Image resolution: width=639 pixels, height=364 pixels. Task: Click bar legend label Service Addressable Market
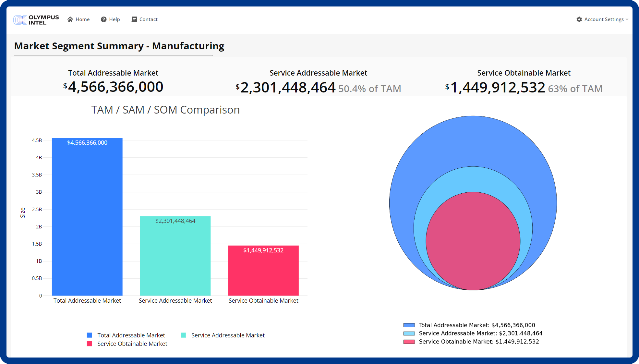pyautogui.click(x=228, y=335)
